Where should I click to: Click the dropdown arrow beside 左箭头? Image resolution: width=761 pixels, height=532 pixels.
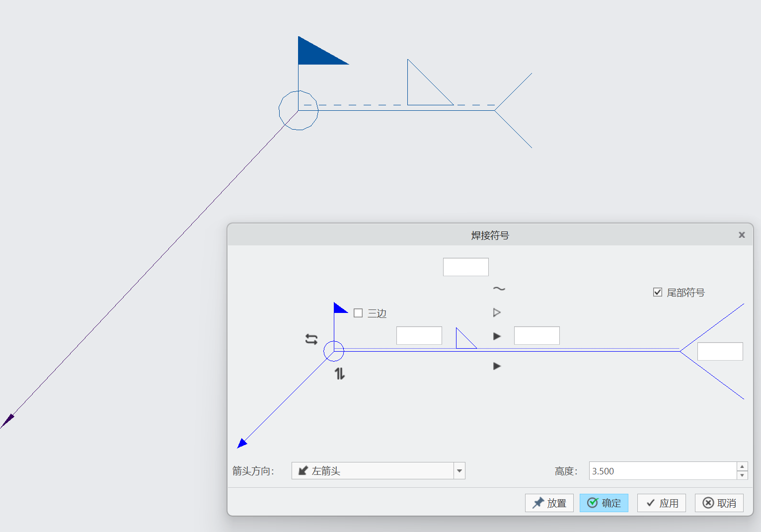(459, 471)
